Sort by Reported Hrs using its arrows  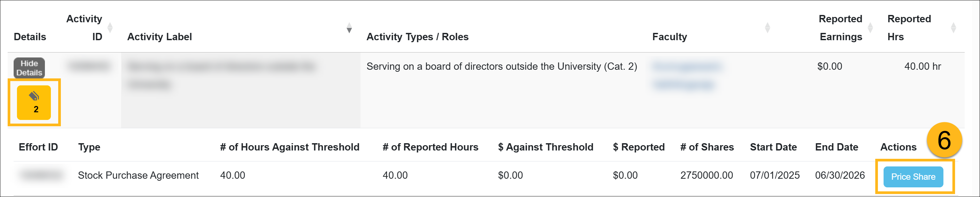[953, 28]
